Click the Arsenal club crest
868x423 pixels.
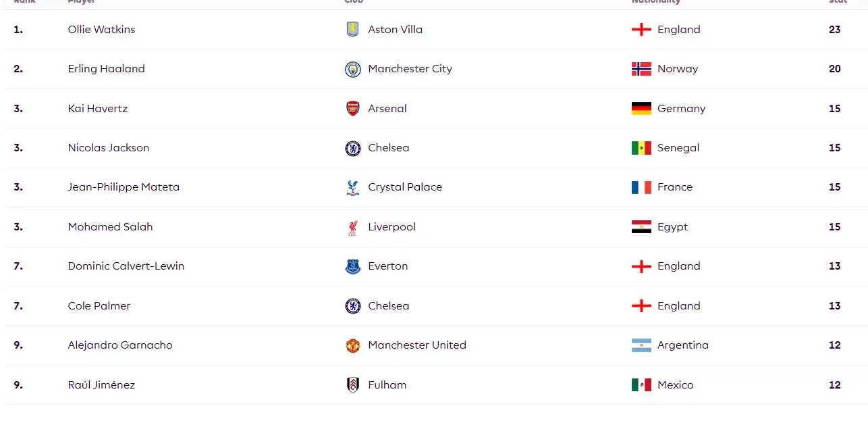pos(352,109)
